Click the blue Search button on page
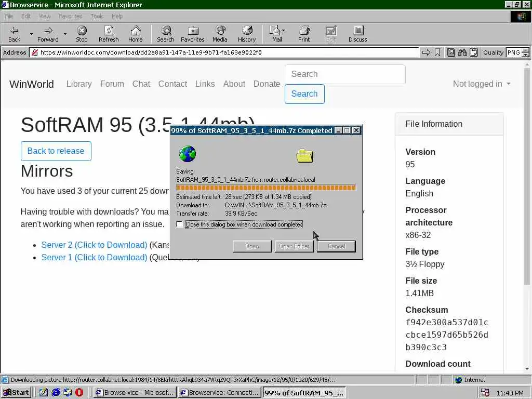Viewport: 532px width, 399px height. pyautogui.click(x=304, y=94)
